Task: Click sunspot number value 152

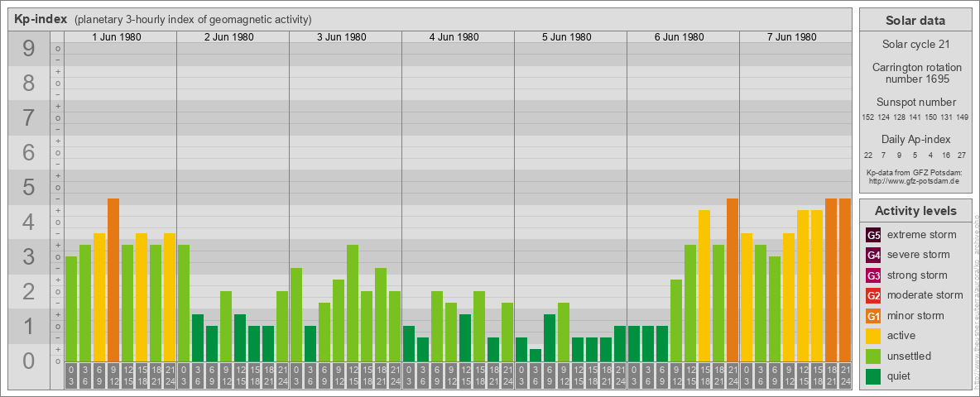Action: pyautogui.click(x=867, y=117)
